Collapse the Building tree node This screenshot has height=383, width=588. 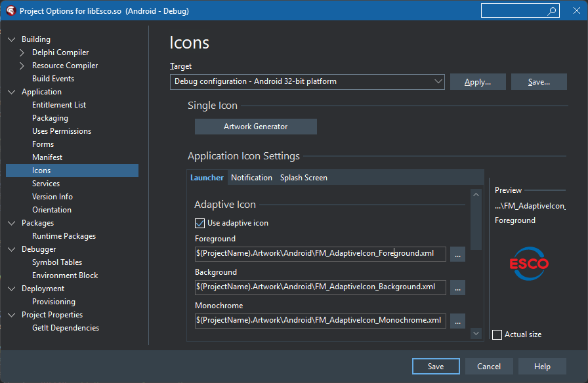pyautogui.click(x=12, y=39)
